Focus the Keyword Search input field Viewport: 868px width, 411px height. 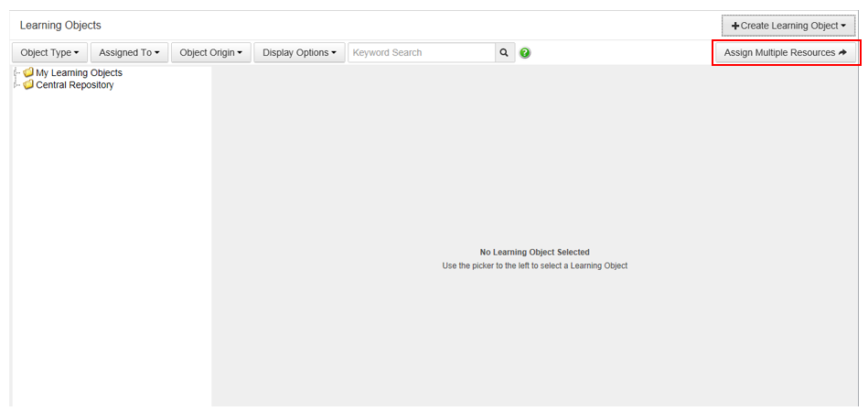click(x=422, y=53)
